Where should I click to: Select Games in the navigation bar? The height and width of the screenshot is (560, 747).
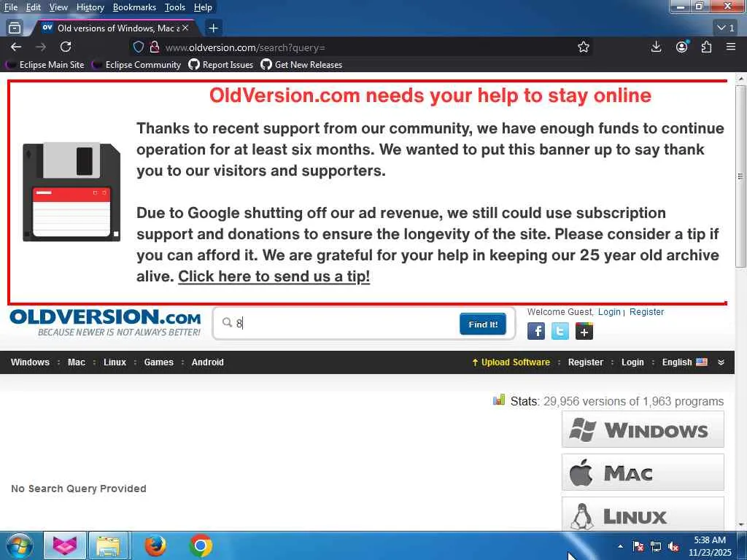[x=158, y=362]
